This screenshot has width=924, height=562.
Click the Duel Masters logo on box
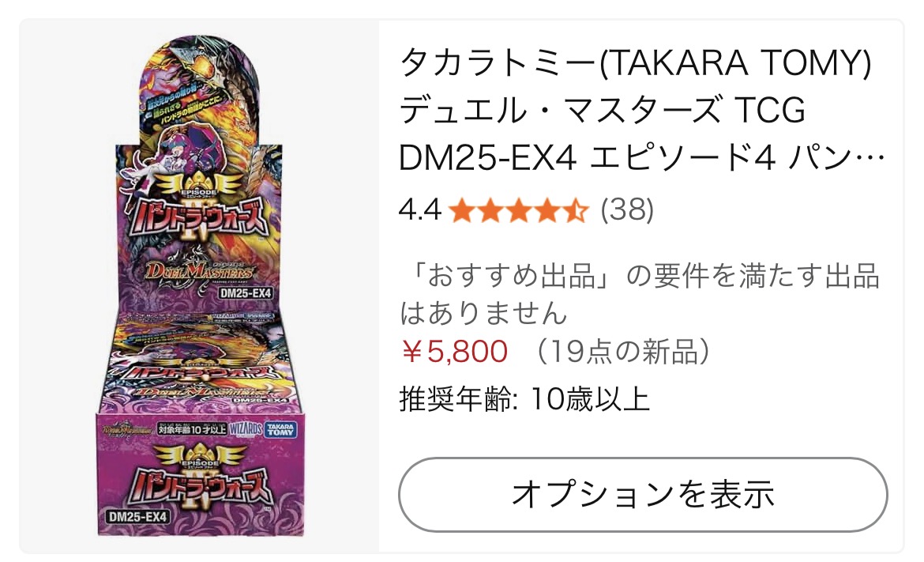pos(199,270)
